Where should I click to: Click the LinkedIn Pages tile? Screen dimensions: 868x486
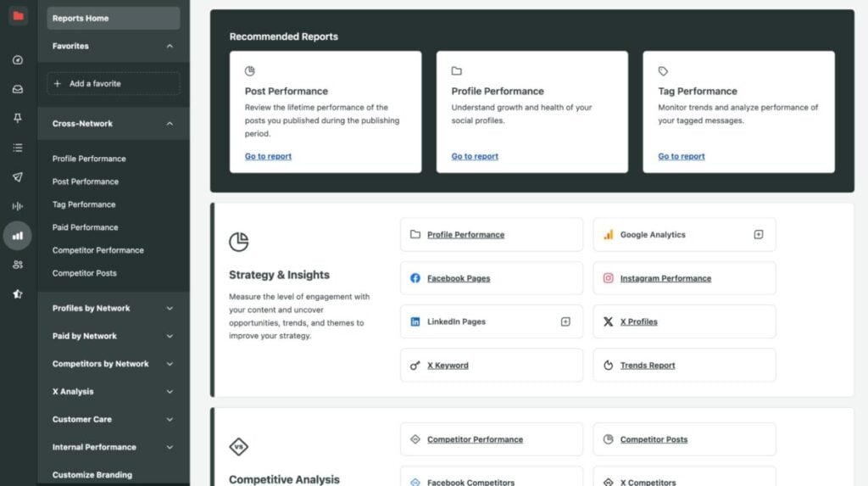click(492, 321)
